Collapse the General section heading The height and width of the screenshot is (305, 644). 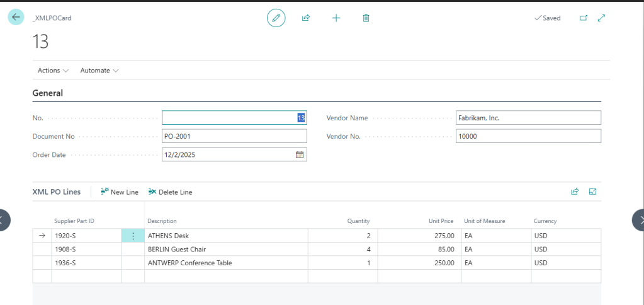click(x=48, y=93)
